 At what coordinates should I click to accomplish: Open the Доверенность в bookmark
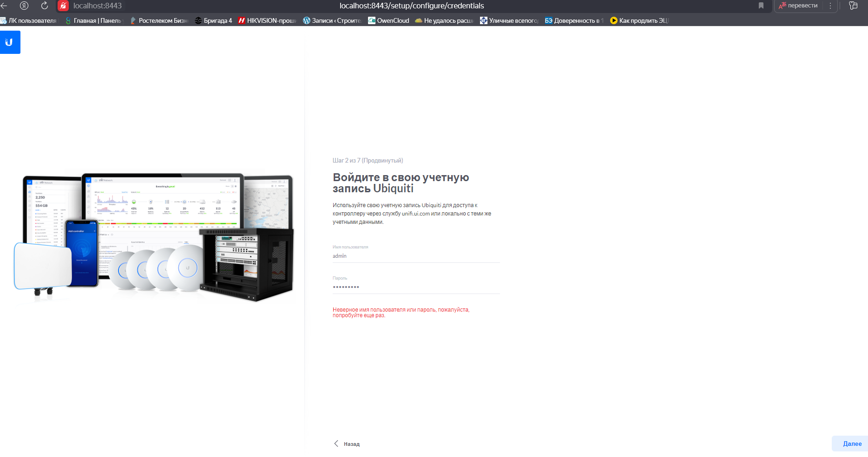click(x=574, y=20)
